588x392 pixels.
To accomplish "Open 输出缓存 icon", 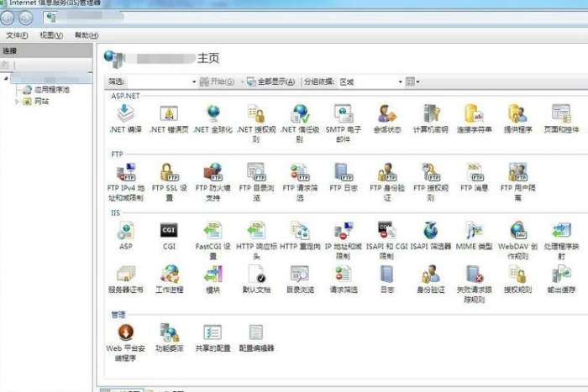I will (x=561, y=280).
